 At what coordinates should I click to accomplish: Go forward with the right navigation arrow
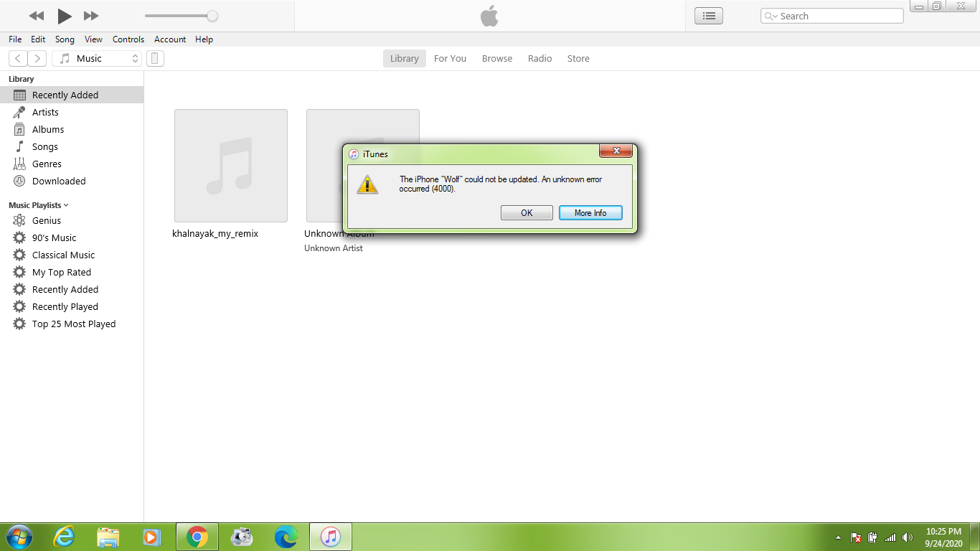(37, 59)
